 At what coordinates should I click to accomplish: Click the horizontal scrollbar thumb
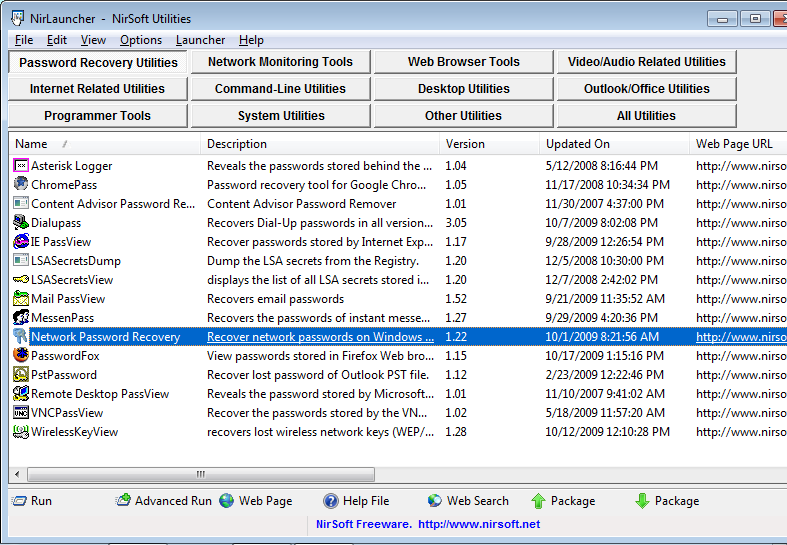point(201,474)
